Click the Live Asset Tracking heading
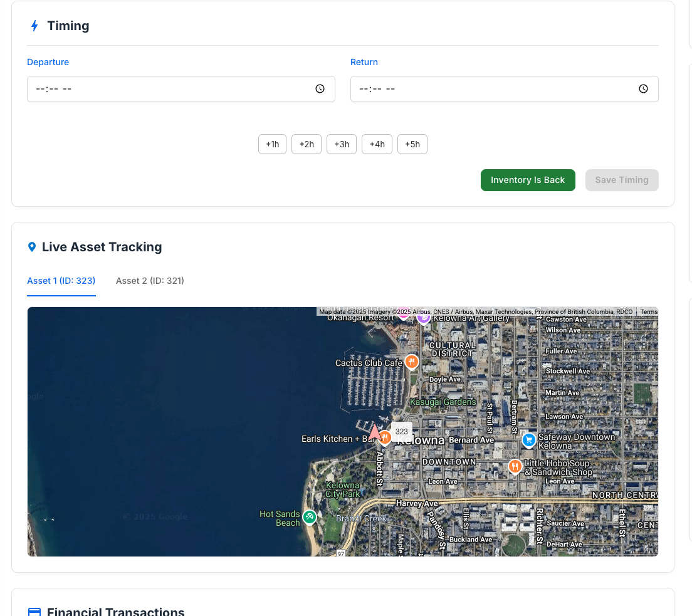692x616 pixels. coord(102,247)
